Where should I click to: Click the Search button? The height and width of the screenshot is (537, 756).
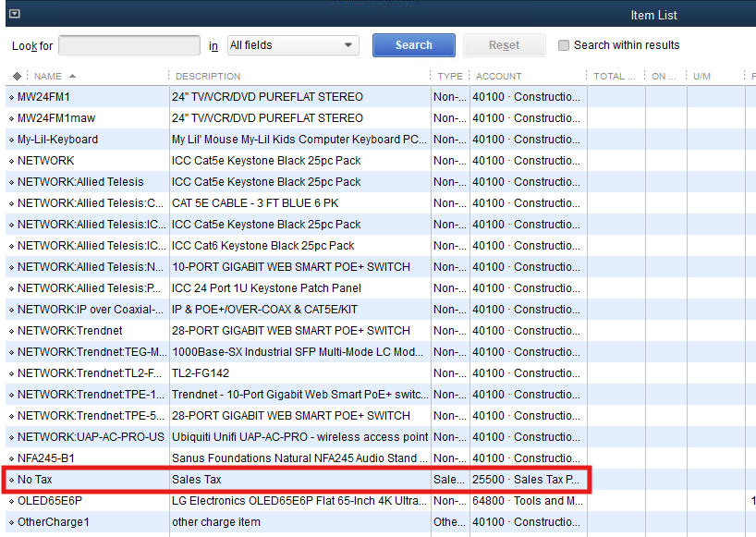click(413, 45)
